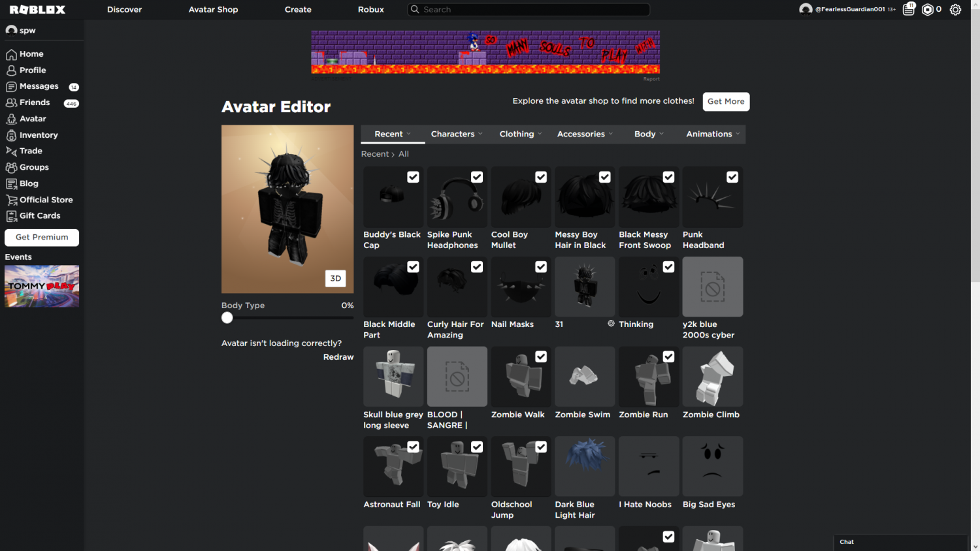
Task: Open the settings gear icon
Action: 955,10
